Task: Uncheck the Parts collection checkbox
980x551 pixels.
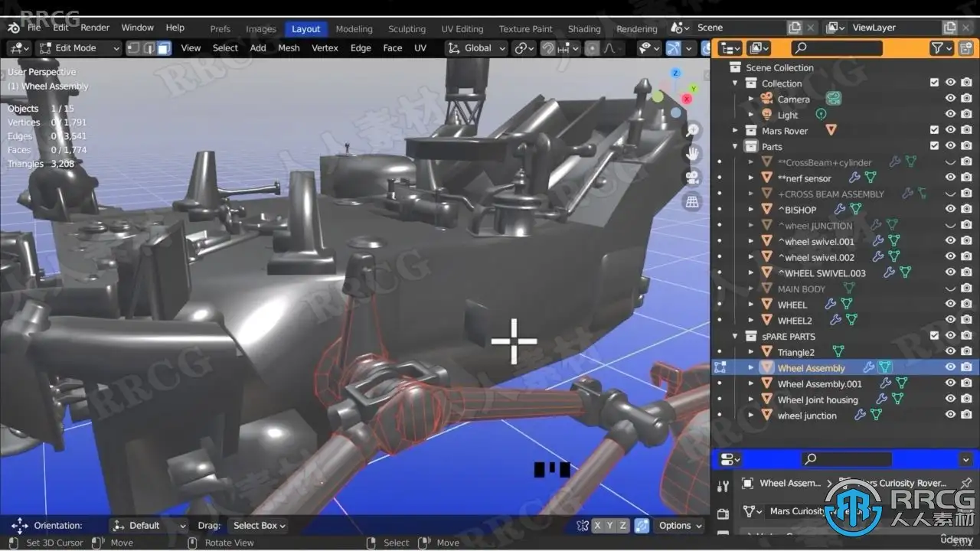Action: [934, 146]
